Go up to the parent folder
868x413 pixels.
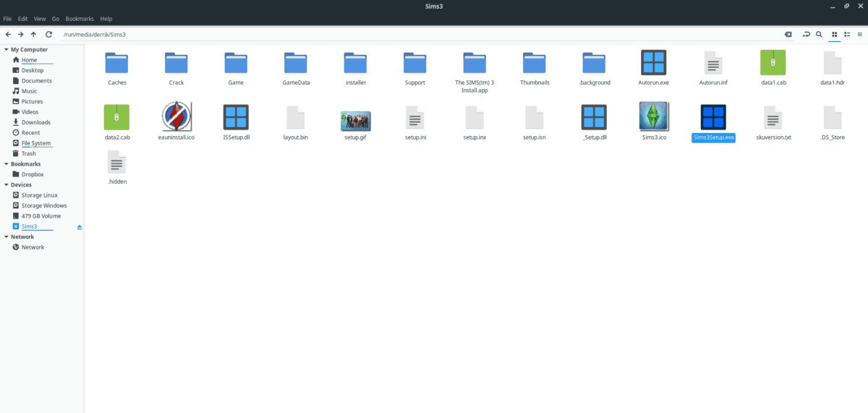tap(33, 34)
